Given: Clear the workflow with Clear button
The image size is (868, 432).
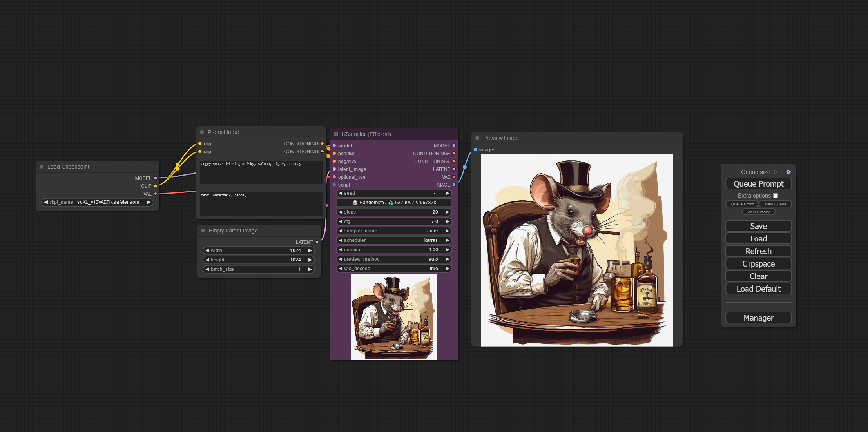Looking at the screenshot, I should coord(758,276).
